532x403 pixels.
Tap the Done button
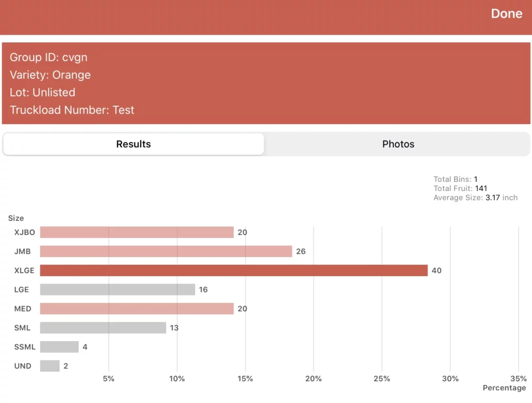point(507,14)
